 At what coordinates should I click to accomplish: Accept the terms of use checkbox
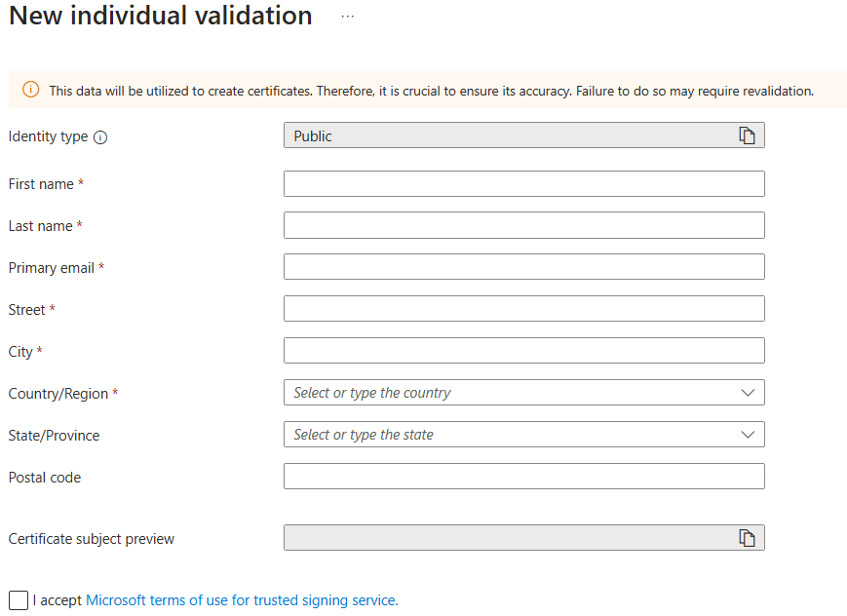(19, 600)
